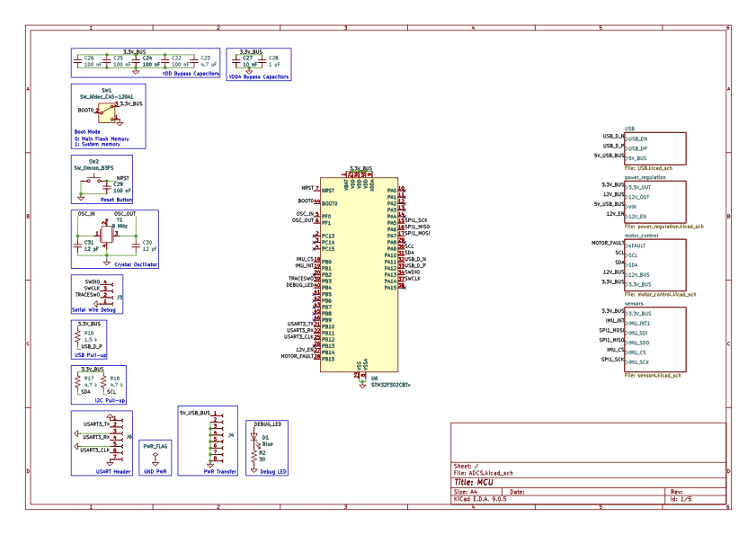Viewport: 756px width, 535px height.
Task: Select the motor_control sheet block
Action: [x=654, y=265]
